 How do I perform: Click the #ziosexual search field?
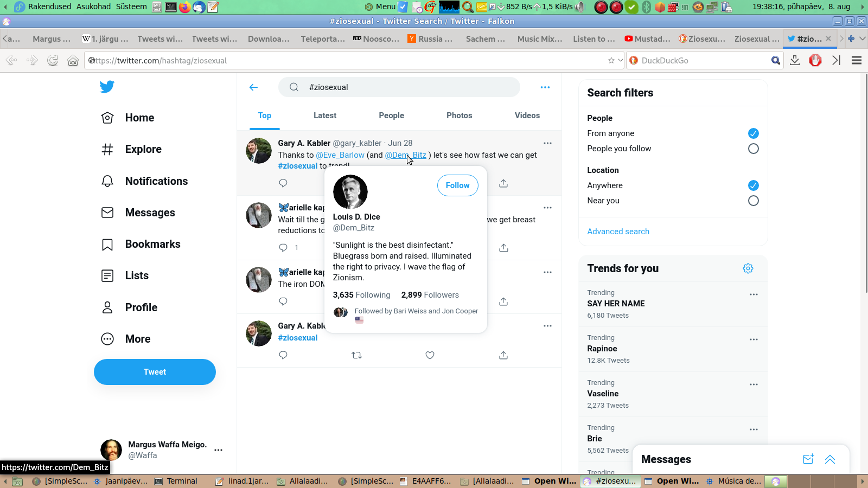[x=399, y=87]
